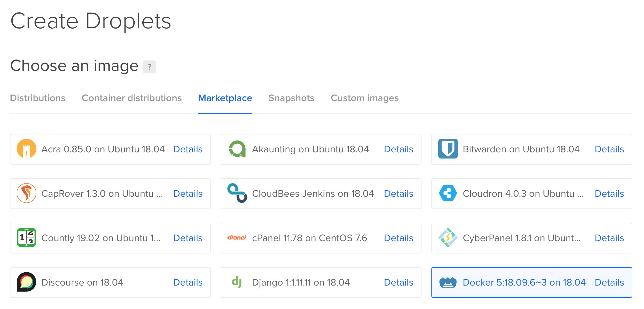This screenshot has width=644, height=309.
Task: Select CloudBees Jenkins on 18.04 label
Action: 313,194
